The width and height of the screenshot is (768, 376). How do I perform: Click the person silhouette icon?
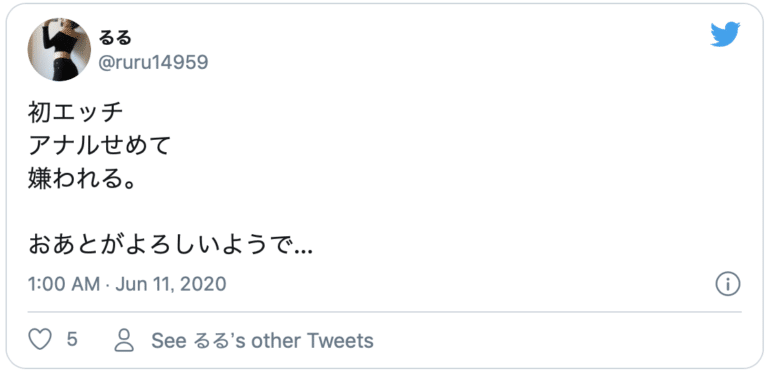124,340
